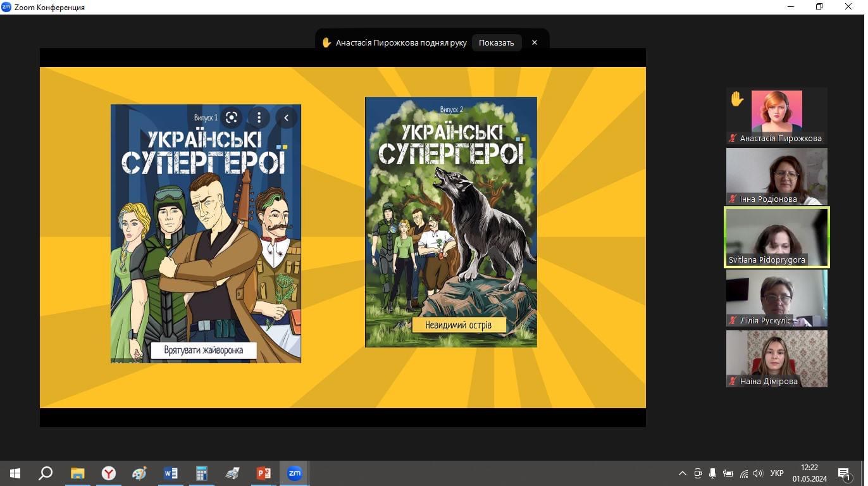Select Лілія Рускуліс video thumbnail
This screenshot has width=868, height=486.
777,298
